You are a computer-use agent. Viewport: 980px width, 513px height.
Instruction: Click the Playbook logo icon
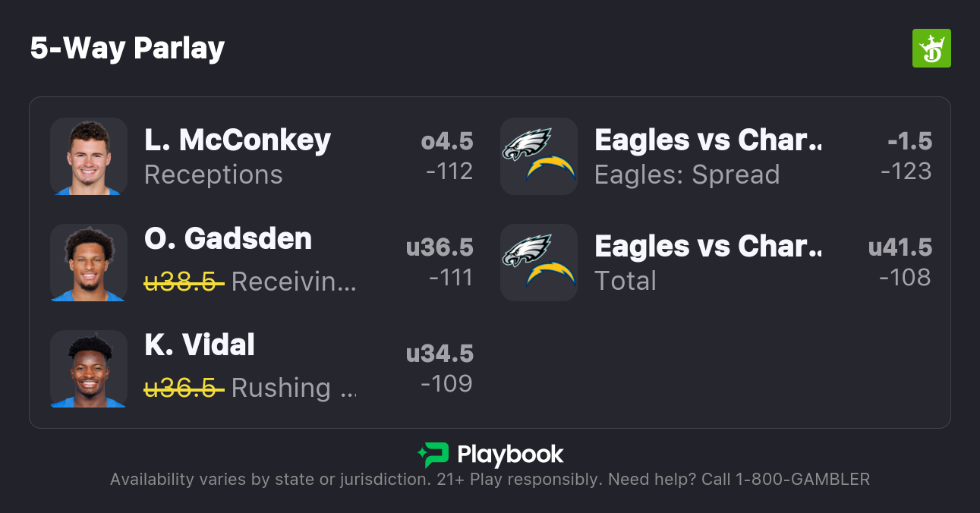point(433,455)
